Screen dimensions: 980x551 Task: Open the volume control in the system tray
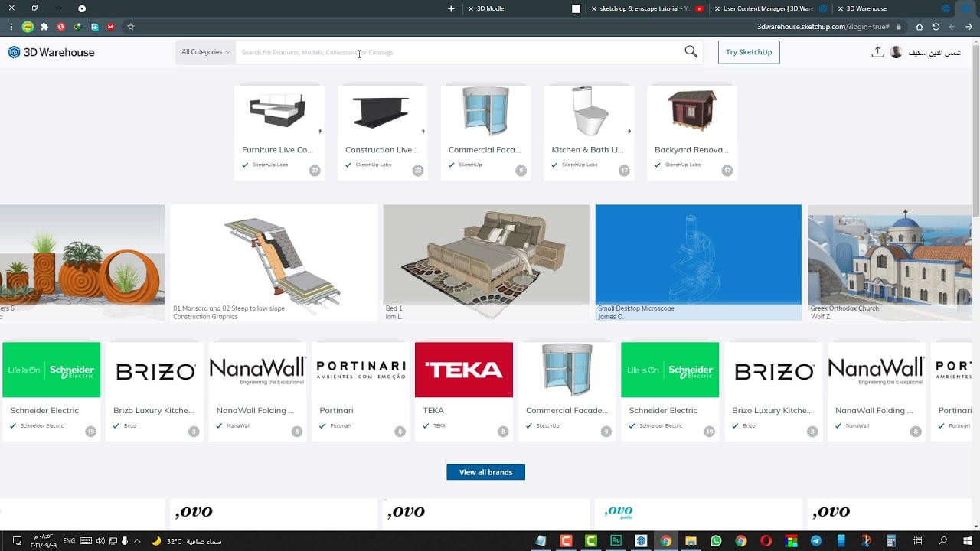coord(100,541)
